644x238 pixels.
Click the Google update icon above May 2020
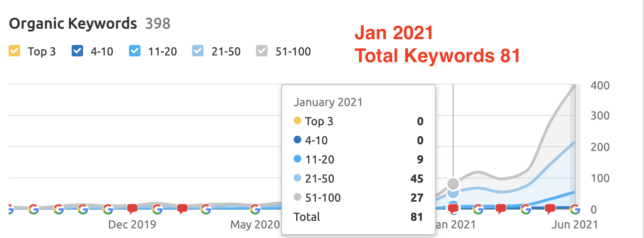tap(255, 209)
